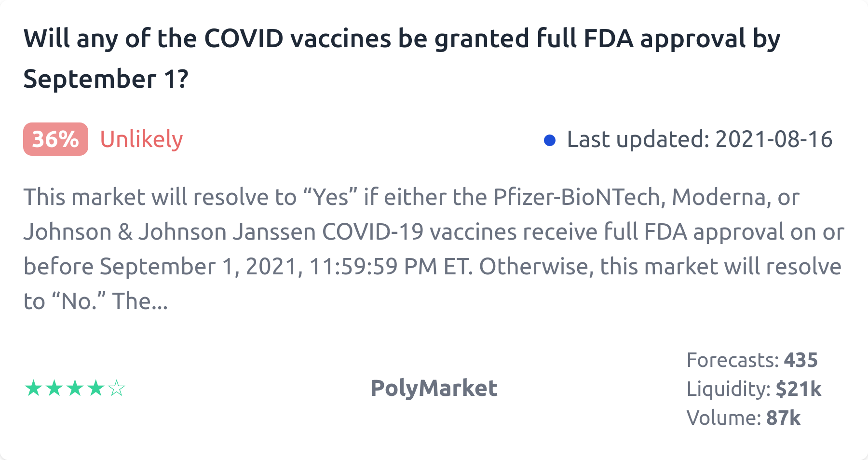Click the second filled green star
The height and width of the screenshot is (460, 868).
coord(54,388)
